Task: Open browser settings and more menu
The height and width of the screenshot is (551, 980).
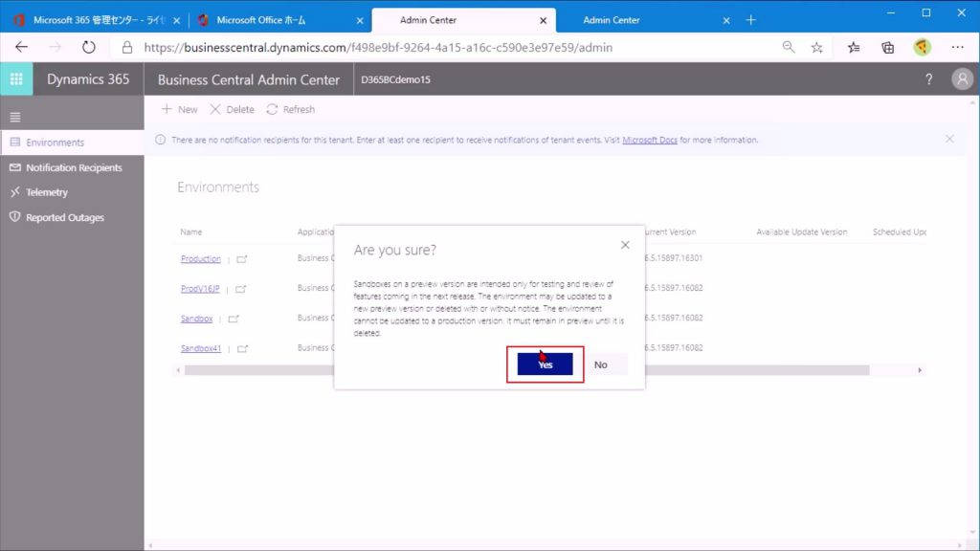Action: (x=957, y=48)
